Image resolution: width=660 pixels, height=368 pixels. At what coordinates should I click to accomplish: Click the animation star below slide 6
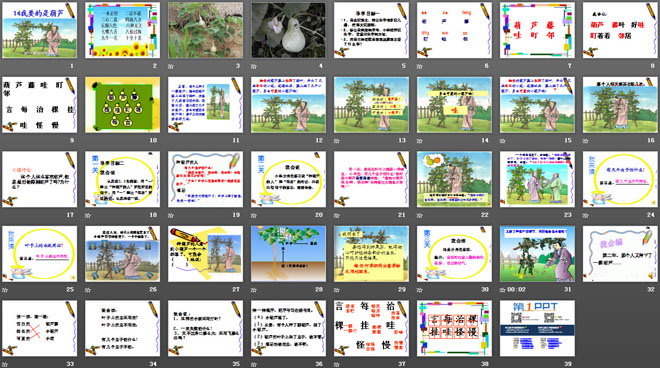420,66
